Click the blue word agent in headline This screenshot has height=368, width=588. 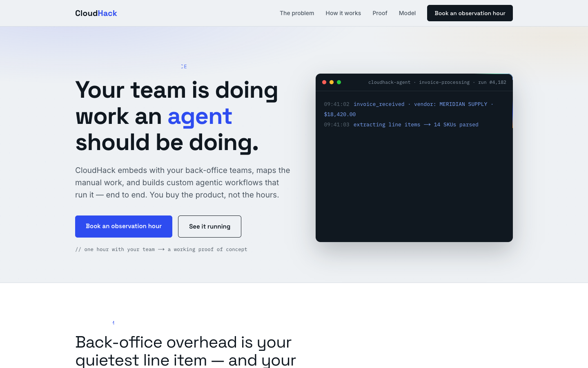click(x=200, y=117)
